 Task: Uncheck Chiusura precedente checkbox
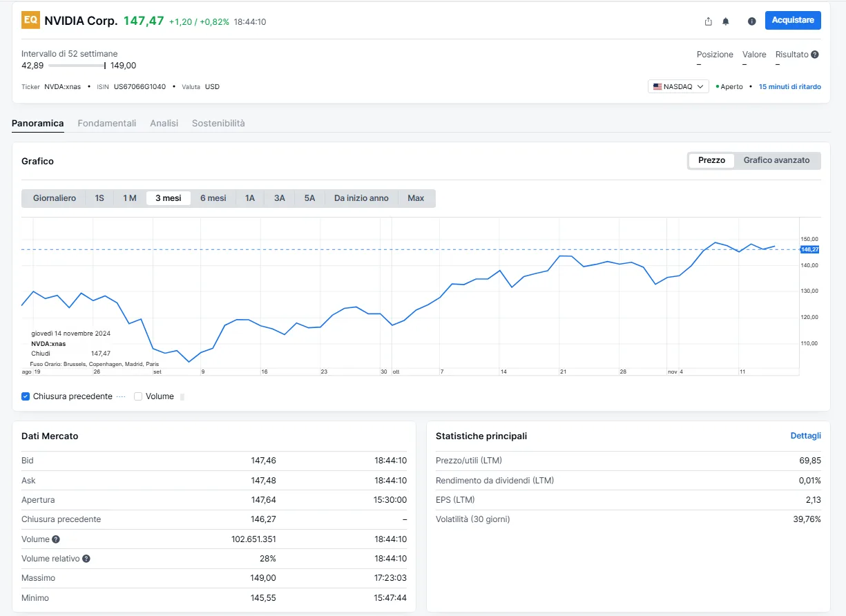pyautogui.click(x=26, y=396)
